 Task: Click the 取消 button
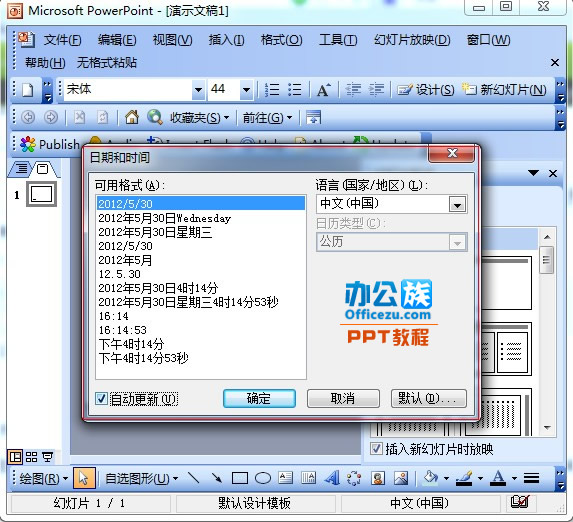click(343, 398)
